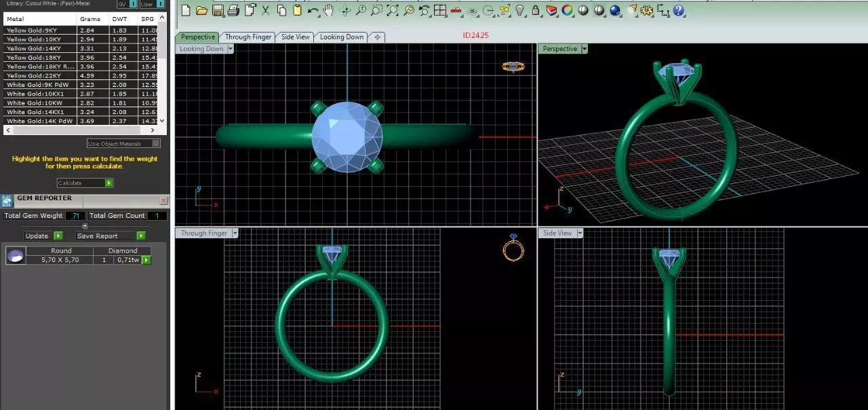The width and height of the screenshot is (868, 410).
Task: Click the round diamond gem thumbnail
Action: pos(16,255)
